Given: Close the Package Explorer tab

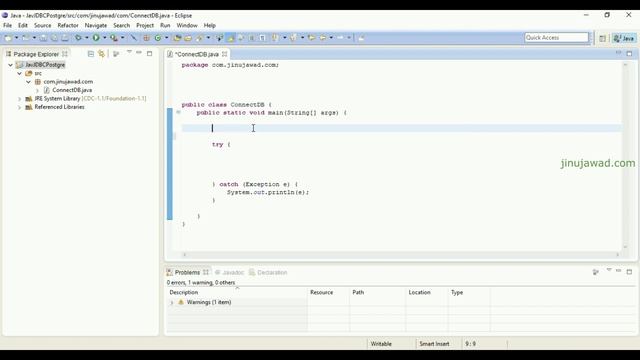Looking at the screenshot, I should tap(64, 54).
